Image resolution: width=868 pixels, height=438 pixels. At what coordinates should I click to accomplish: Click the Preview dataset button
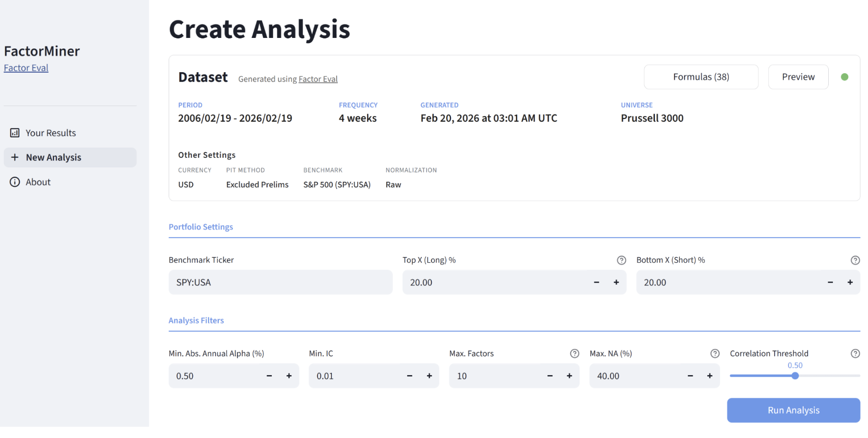798,77
